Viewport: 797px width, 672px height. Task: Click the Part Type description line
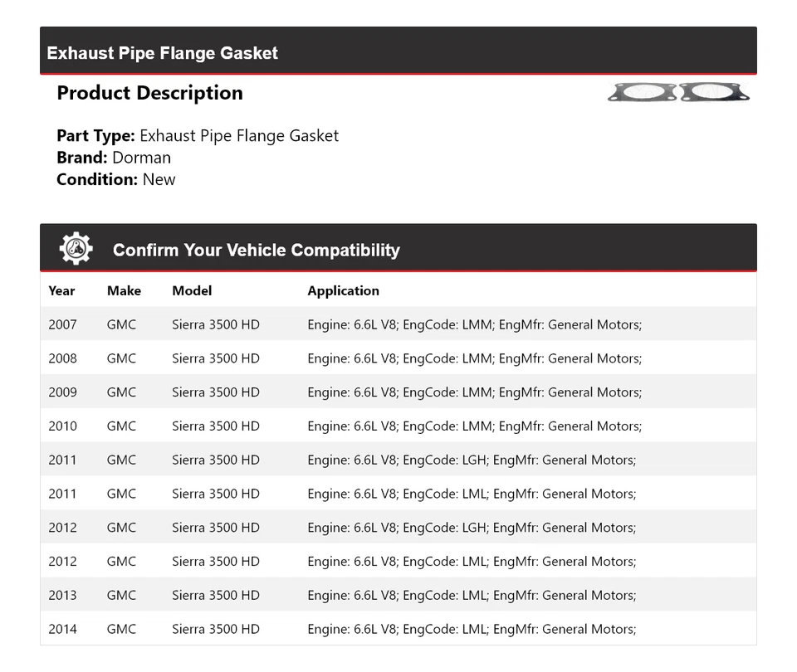[x=198, y=136]
